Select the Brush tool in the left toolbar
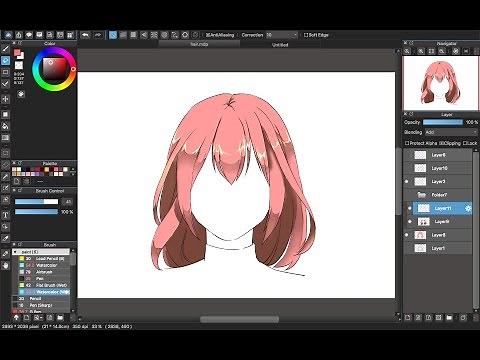 tap(5, 49)
